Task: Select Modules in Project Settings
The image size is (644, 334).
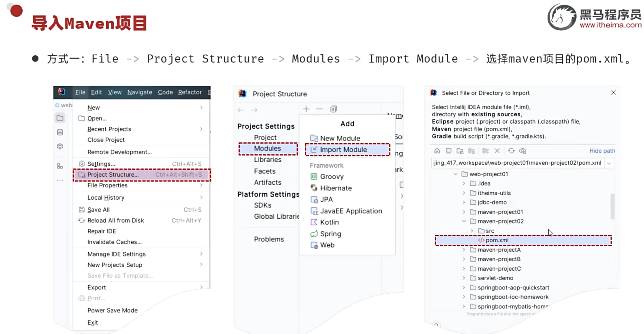Action: click(x=268, y=149)
